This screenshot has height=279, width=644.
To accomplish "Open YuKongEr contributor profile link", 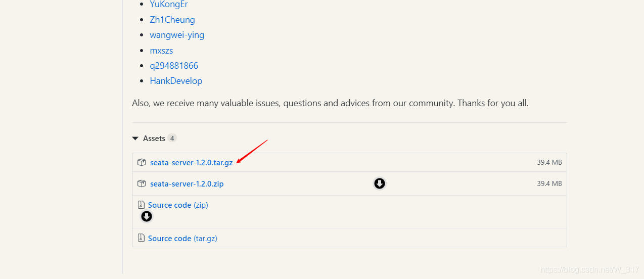I will pos(169,5).
